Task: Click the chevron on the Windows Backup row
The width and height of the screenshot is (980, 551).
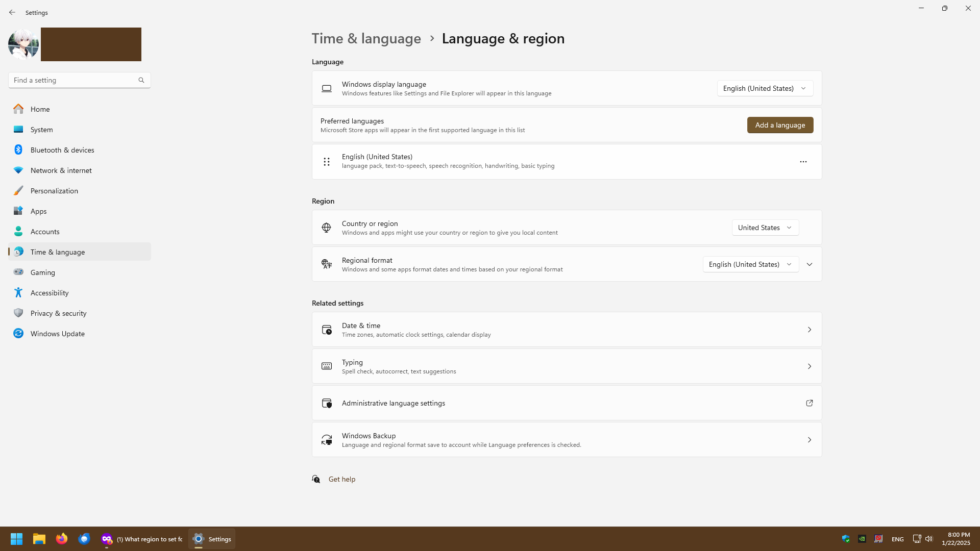Action: (810, 440)
